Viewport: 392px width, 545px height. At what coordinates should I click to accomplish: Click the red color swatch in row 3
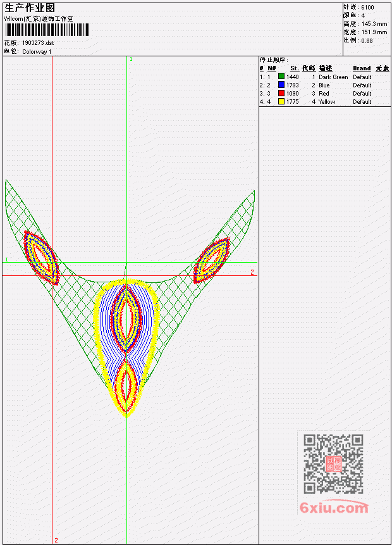281,93
